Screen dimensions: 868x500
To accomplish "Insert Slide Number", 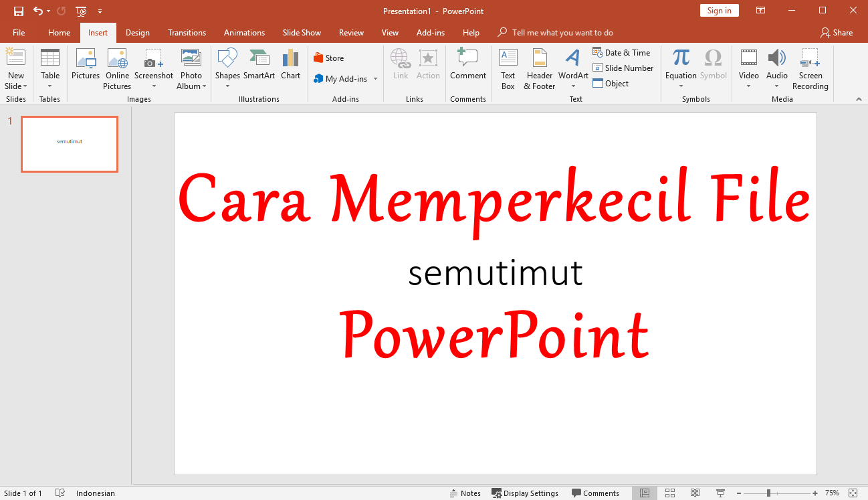I will coord(623,68).
